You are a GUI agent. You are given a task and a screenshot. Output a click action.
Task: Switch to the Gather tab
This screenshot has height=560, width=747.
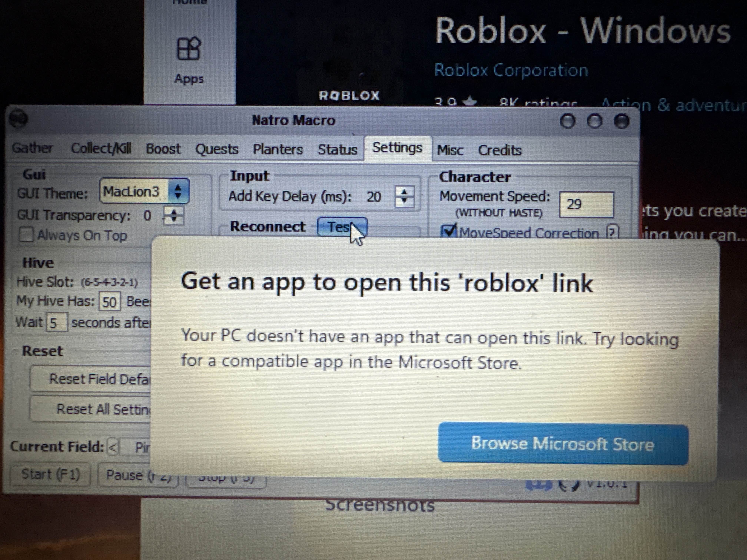pyautogui.click(x=32, y=148)
